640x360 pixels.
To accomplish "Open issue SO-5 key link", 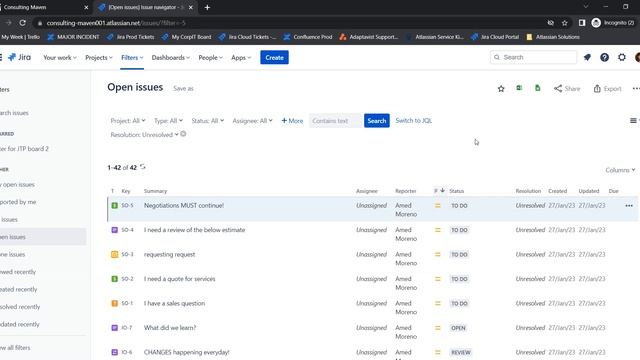I will click(x=127, y=206).
